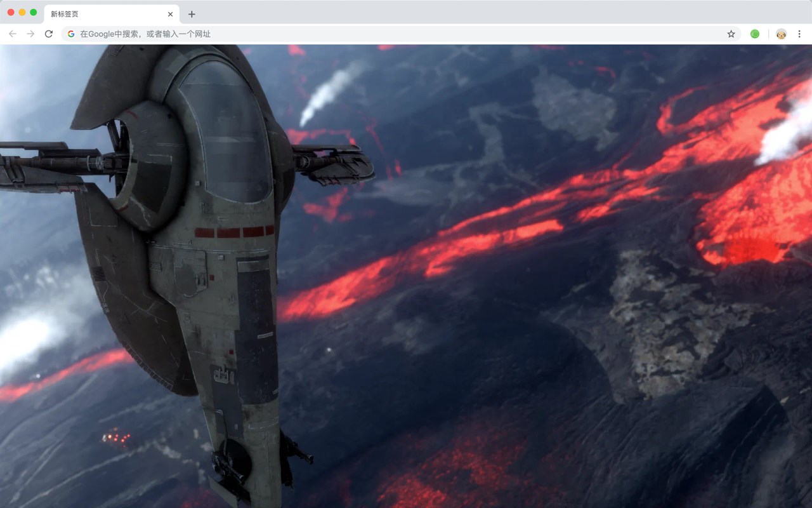Image resolution: width=812 pixels, height=508 pixels.
Task: Click the Google logo in the address bar
Action: 71,34
